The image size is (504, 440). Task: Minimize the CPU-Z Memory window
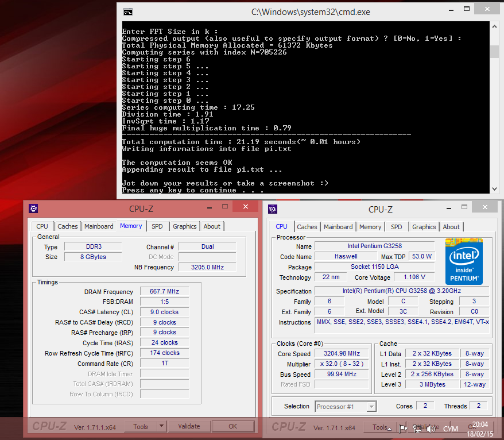pos(210,208)
